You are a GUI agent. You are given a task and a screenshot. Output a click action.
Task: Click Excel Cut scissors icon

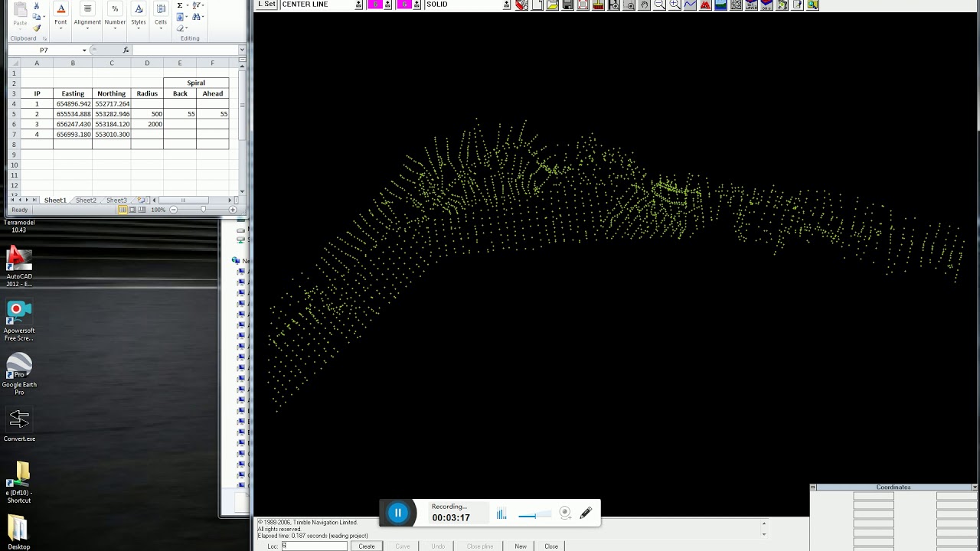pyautogui.click(x=37, y=6)
